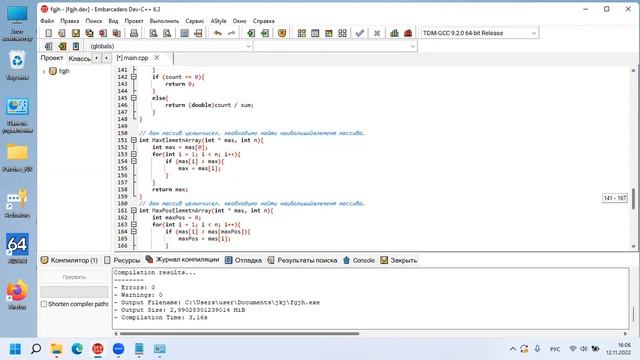
Task: Click the Compile toolbar icon with four squares
Action: click(302, 33)
